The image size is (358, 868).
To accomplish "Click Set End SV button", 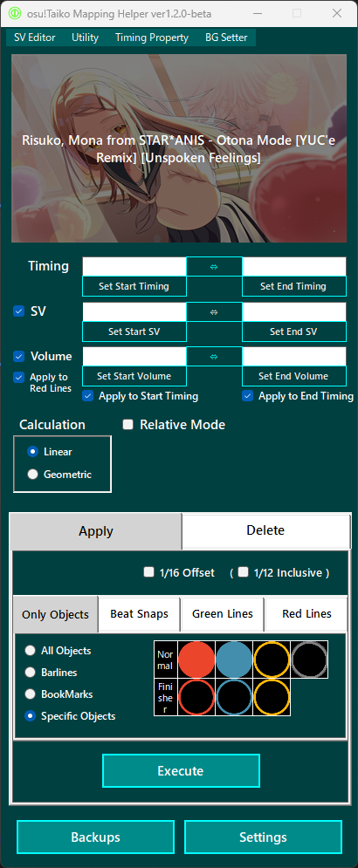I will pyautogui.click(x=293, y=331).
